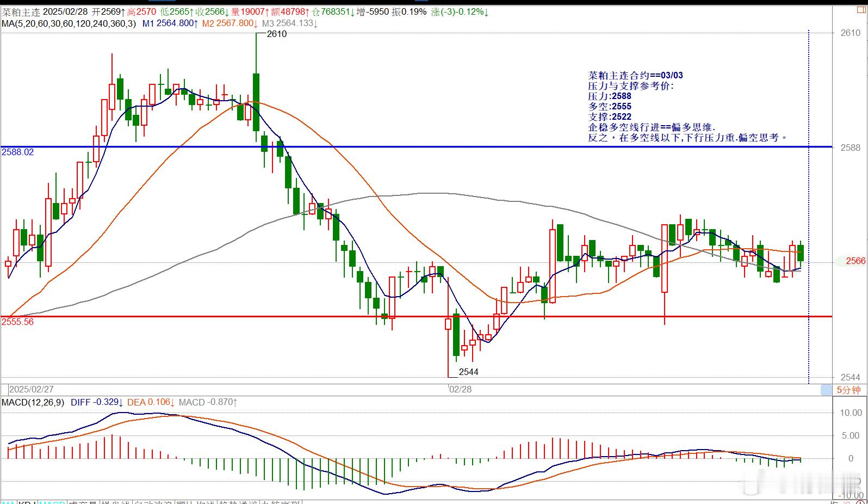Image resolution: width=868 pixels, height=504 pixels.
Task: Click the annotation 支撑:2522
Action: point(610,117)
